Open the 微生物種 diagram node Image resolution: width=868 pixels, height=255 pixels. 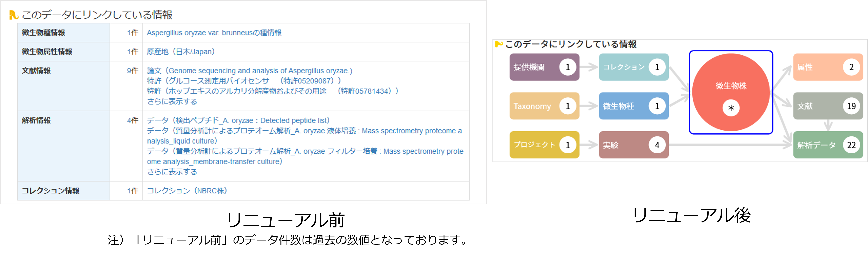tap(634, 106)
